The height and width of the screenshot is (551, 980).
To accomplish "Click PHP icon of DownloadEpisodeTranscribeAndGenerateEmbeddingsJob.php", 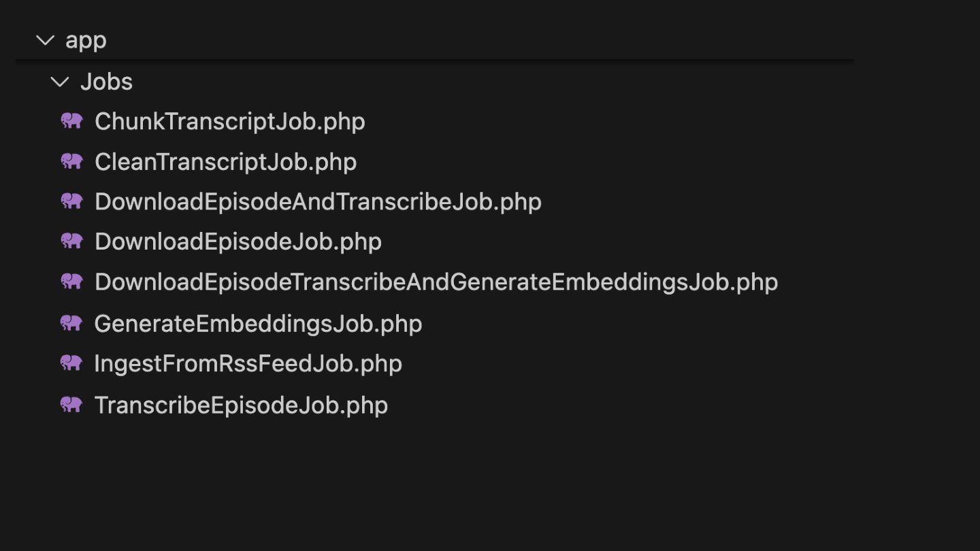I will coord(71,282).
